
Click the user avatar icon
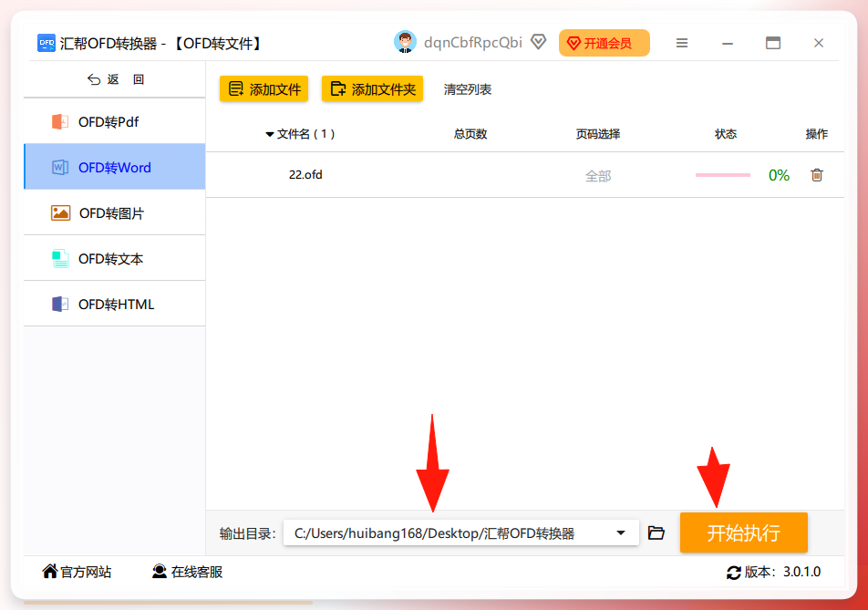pyautogui.click(x=405, y=42)
